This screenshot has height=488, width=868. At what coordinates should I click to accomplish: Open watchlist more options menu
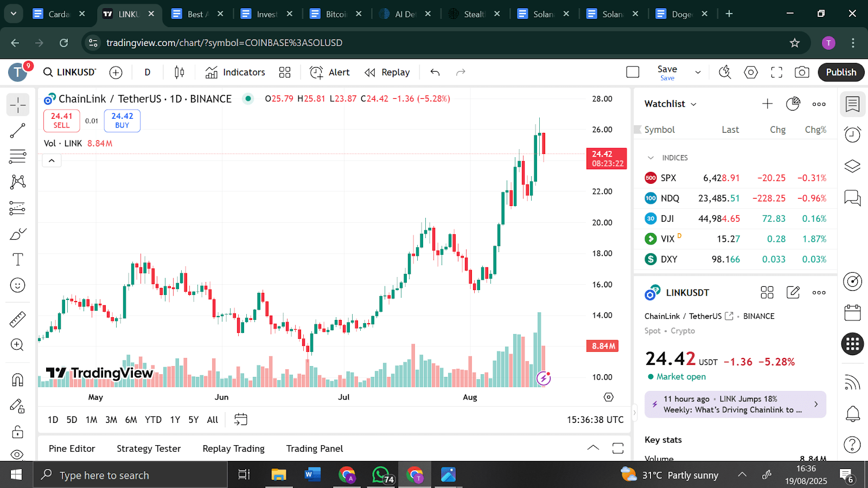pos(819,104)
